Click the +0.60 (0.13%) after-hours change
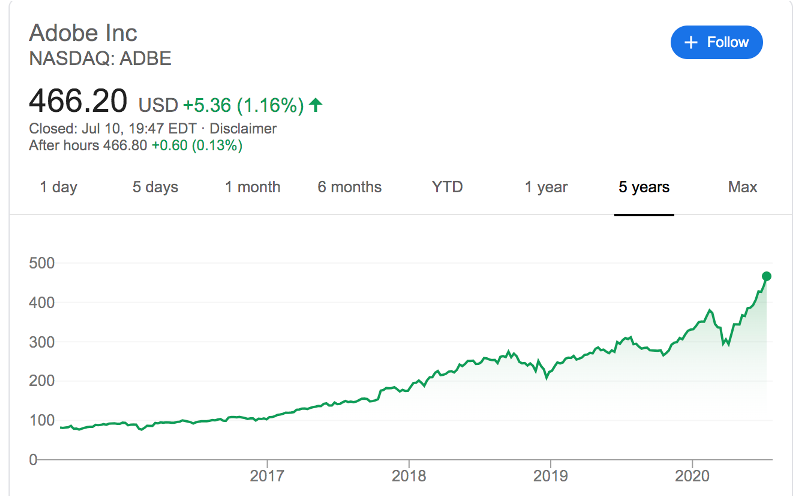This screenshot has height=496, width=794. pyautogui.click(x=197, y=145)
